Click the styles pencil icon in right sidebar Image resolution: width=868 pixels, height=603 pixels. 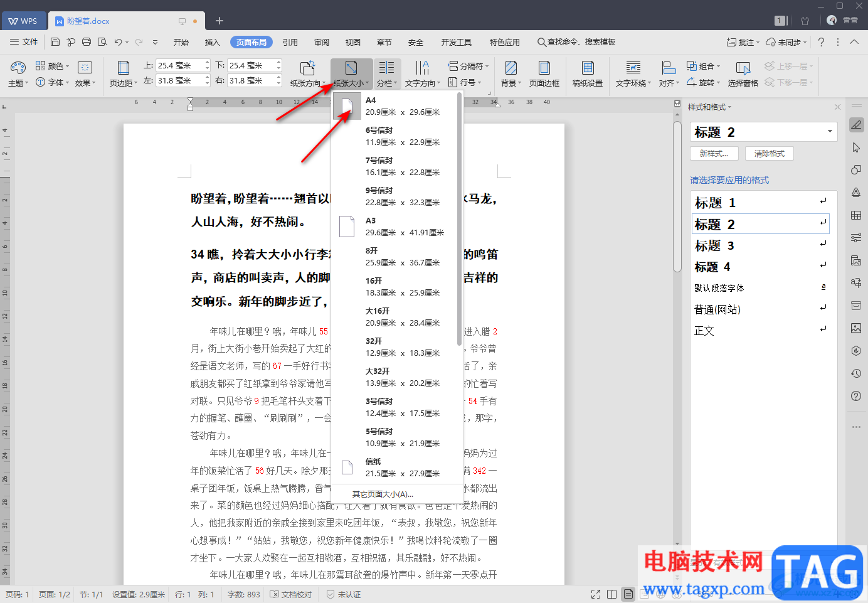[856, 125]
